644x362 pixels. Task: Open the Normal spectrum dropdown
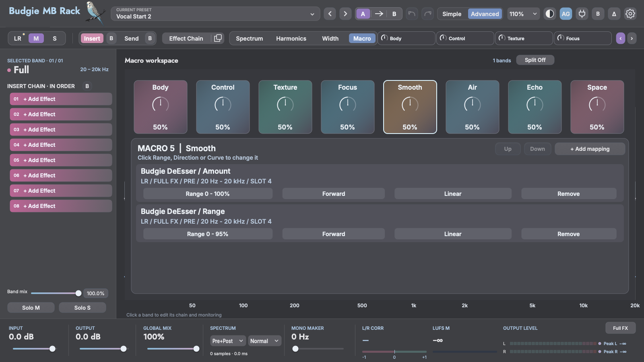[264, 341]
